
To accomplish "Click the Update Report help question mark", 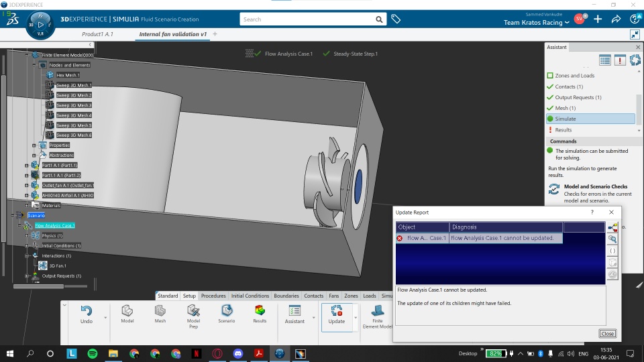I will (592, 213).
